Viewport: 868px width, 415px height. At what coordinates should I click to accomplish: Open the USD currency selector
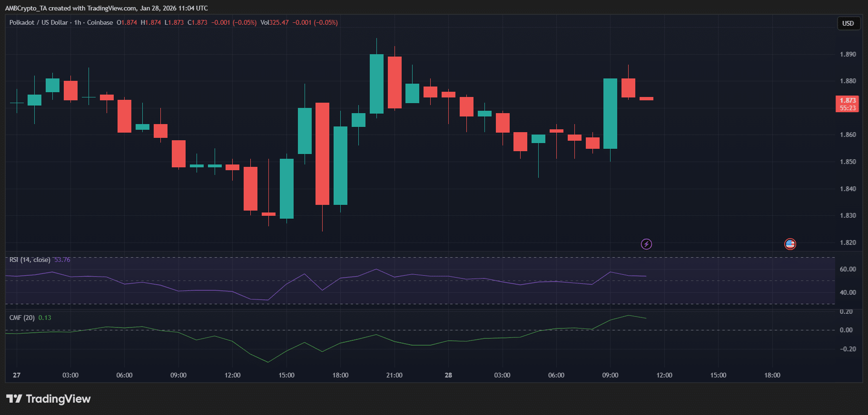tap(848, 23)
